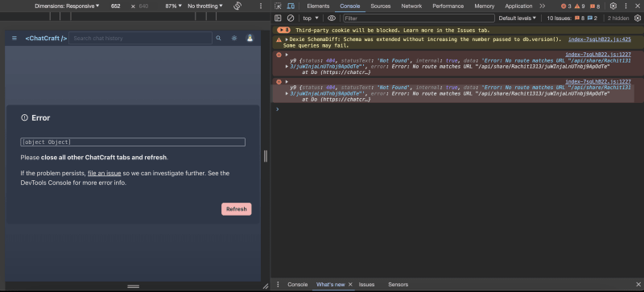
Task: Select the drawer Console tab
Action: 297,284
